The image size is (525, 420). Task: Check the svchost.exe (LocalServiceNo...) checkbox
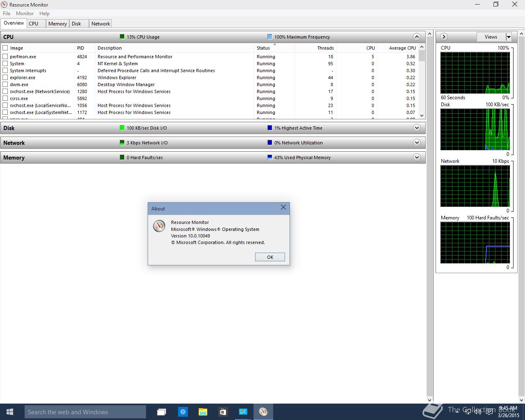[x=5, y=105]
